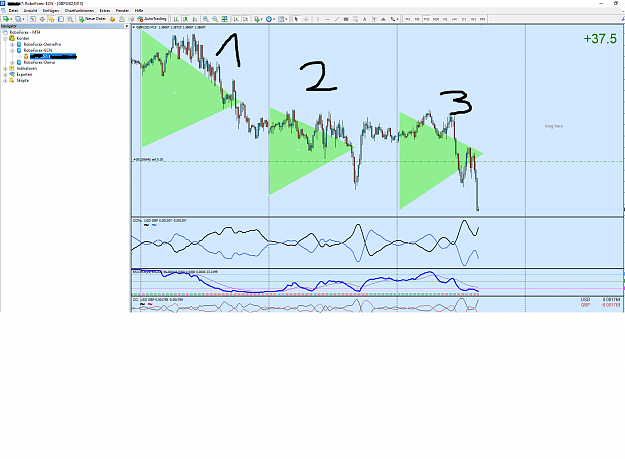Select the highlighted account under RoboForex-ECN
The width and height of the screenshot is (625, 459).
pos(53,57)
